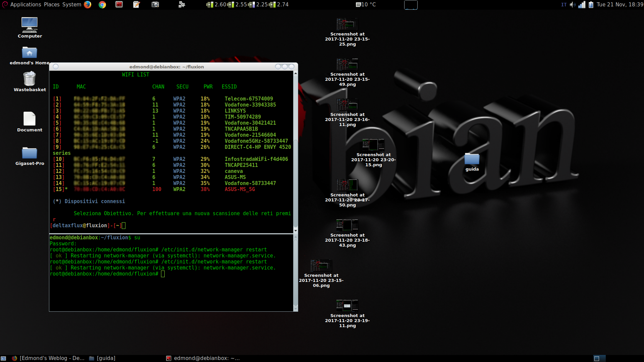Image resolution: width=644 pixels, height=362 pixels.
Task: Select the Screenshot 2017-11-20 23-20-15.png thumbnail
Action: coord(373,144)
